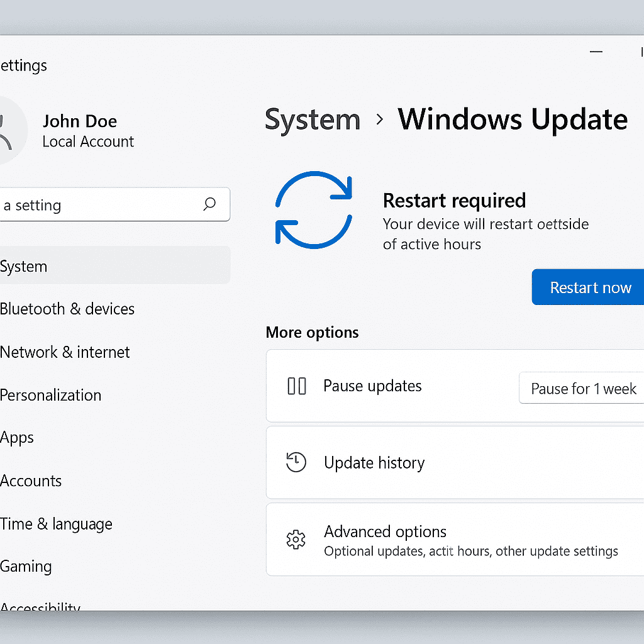Click the clock icon next to Update history

coord(296,462)
